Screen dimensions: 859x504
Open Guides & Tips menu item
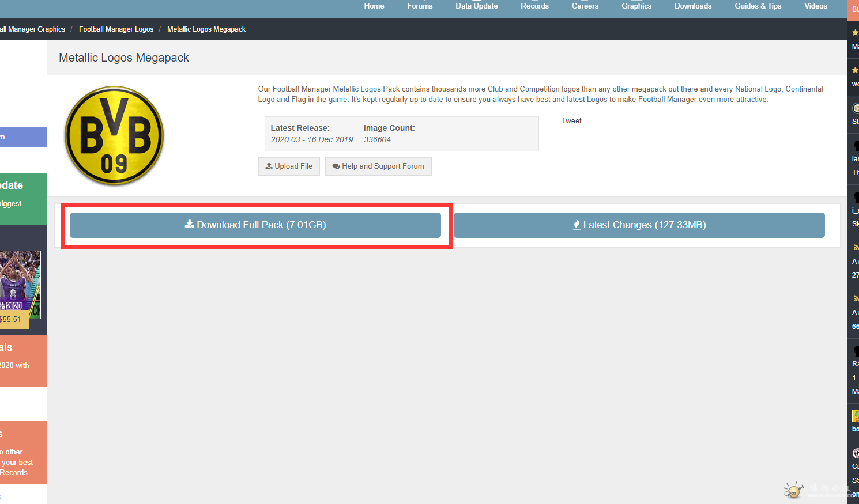[758, 6]
